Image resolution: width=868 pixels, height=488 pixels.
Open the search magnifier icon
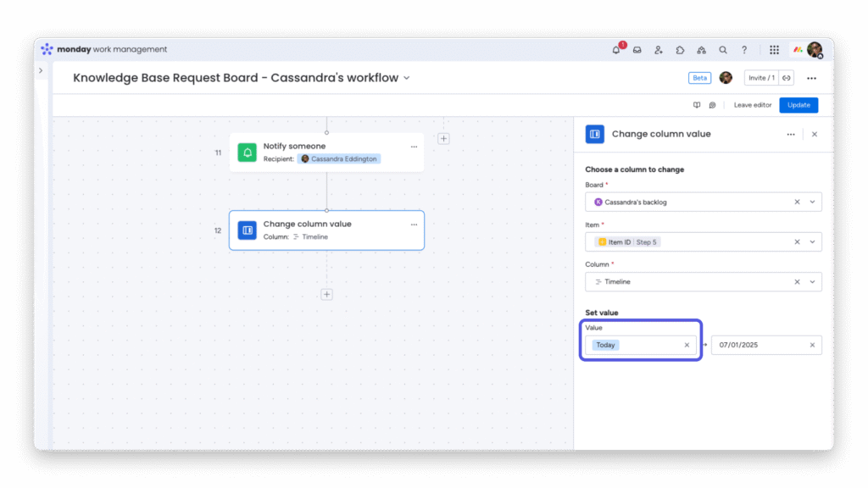click(723, 50)
